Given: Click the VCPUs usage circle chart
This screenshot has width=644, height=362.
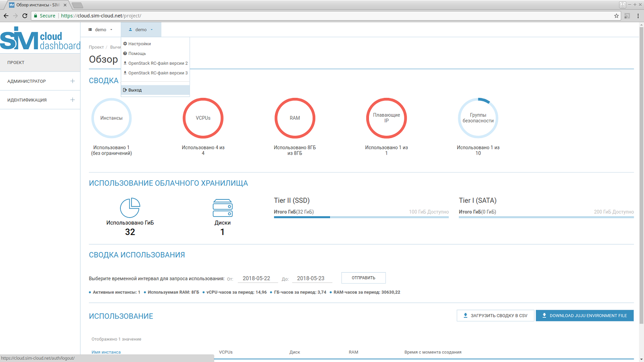Looking at the screenshot, I should (x=203, y=118).
